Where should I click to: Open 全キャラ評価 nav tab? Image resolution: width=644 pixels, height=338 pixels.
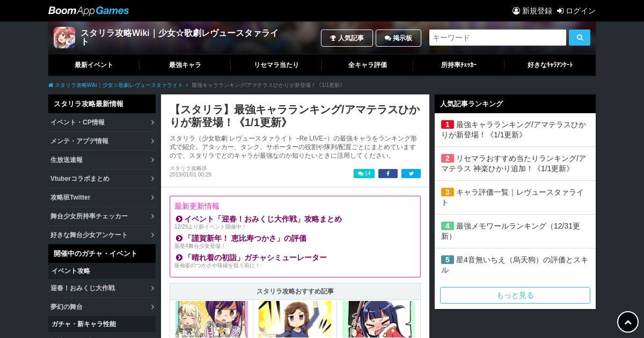368,65
